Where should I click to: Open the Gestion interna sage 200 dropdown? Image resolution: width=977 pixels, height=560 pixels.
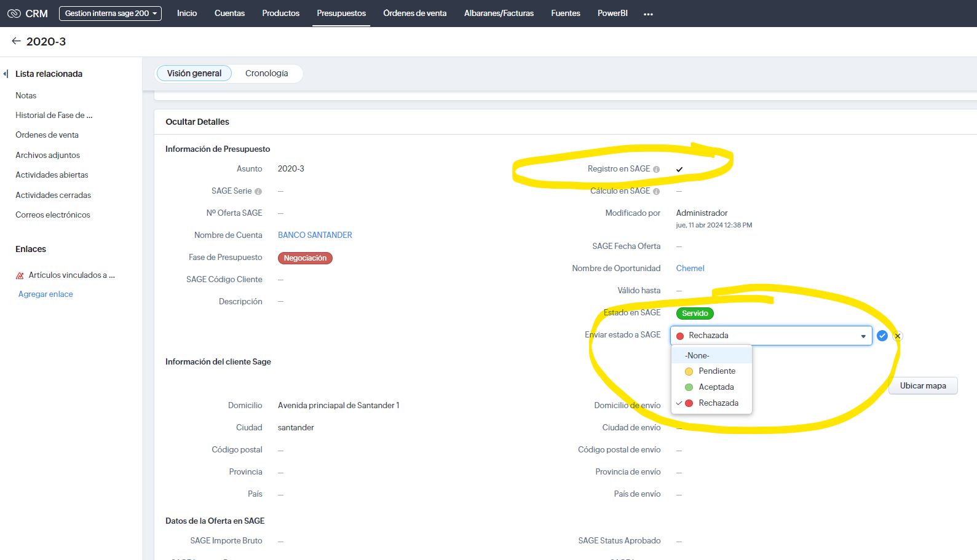click(110, 14)
